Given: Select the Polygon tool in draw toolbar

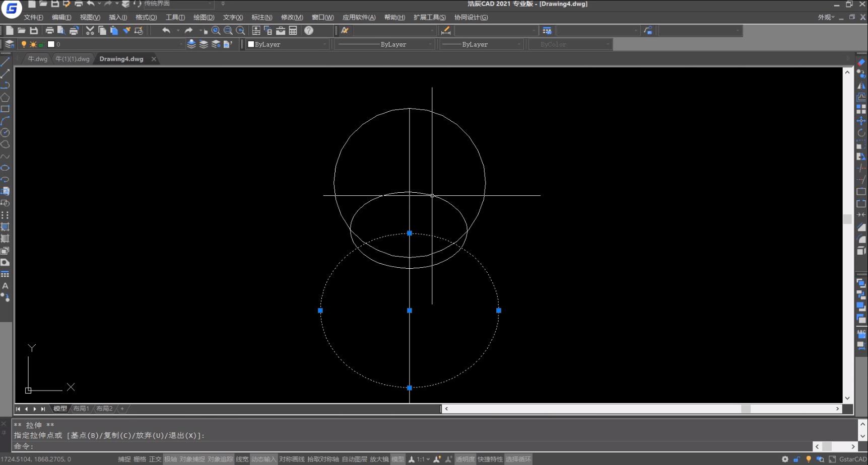Looking at the screenshot, I should [5, 97].
